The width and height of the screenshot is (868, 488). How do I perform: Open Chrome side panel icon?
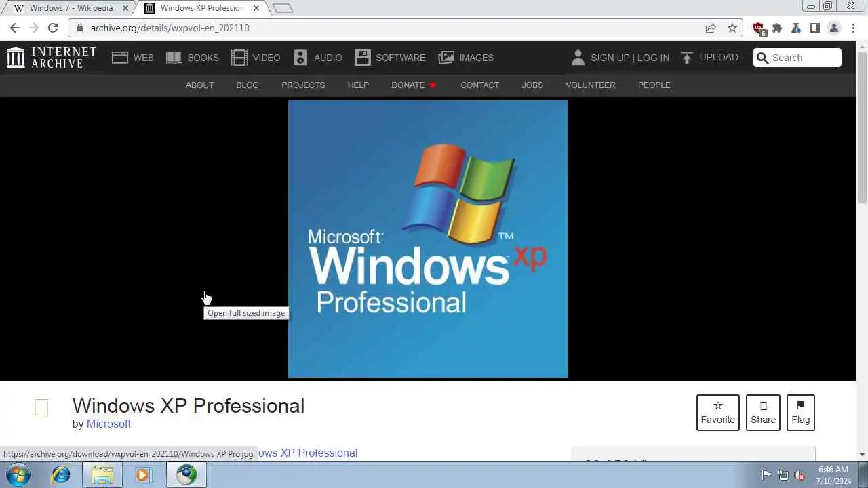tap(815, 28)
